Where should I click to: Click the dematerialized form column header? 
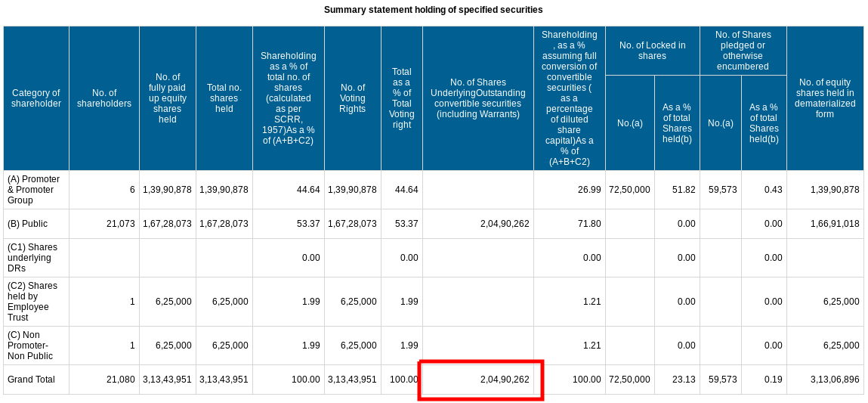click(x=824, y=98)
